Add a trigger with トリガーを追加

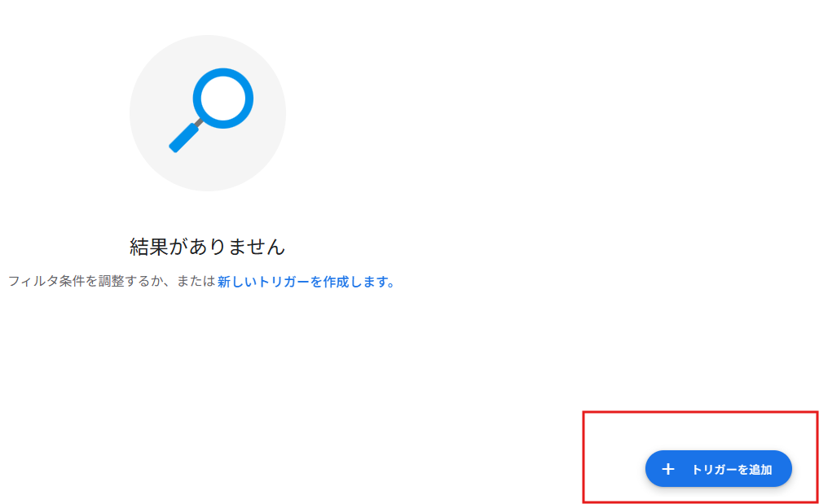[718, 468]
